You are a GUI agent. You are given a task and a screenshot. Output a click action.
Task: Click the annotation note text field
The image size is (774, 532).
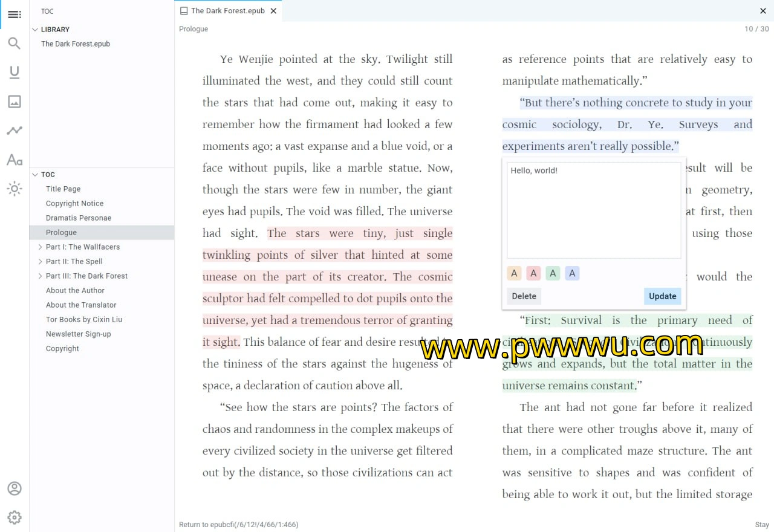click(593, 210)
